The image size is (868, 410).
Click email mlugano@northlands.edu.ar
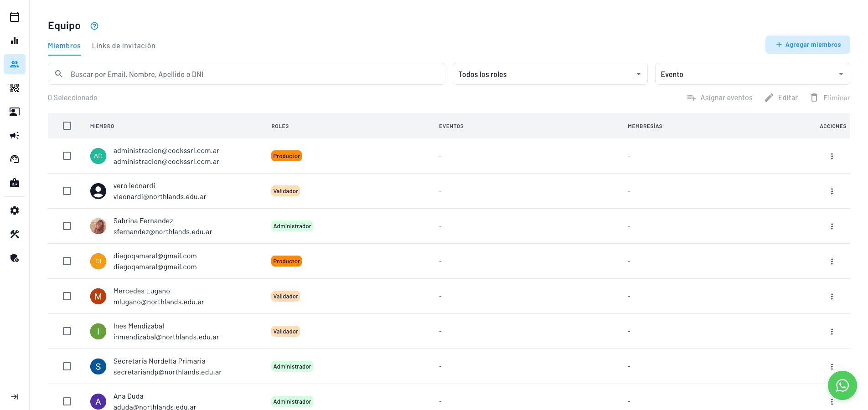tap(159, 302)
